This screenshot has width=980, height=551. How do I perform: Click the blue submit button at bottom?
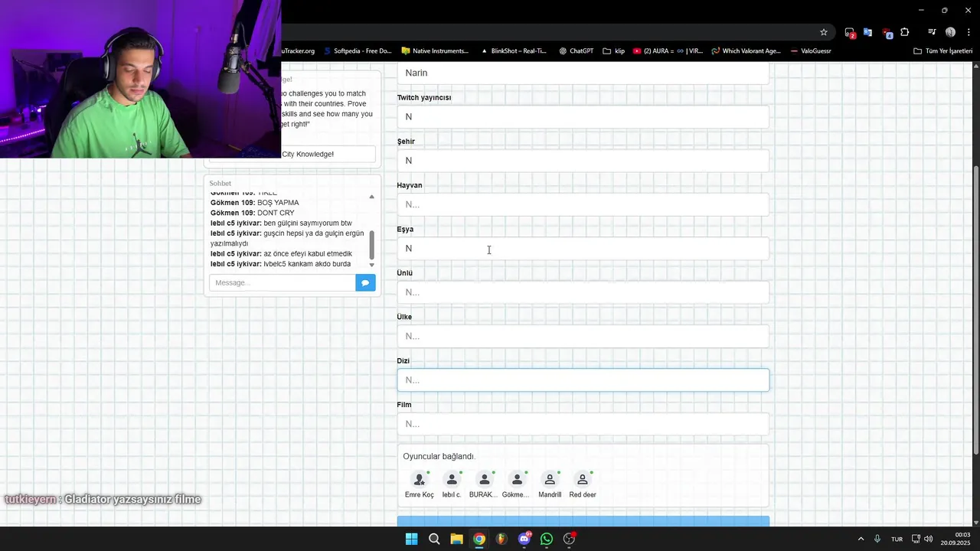point(583,522)
